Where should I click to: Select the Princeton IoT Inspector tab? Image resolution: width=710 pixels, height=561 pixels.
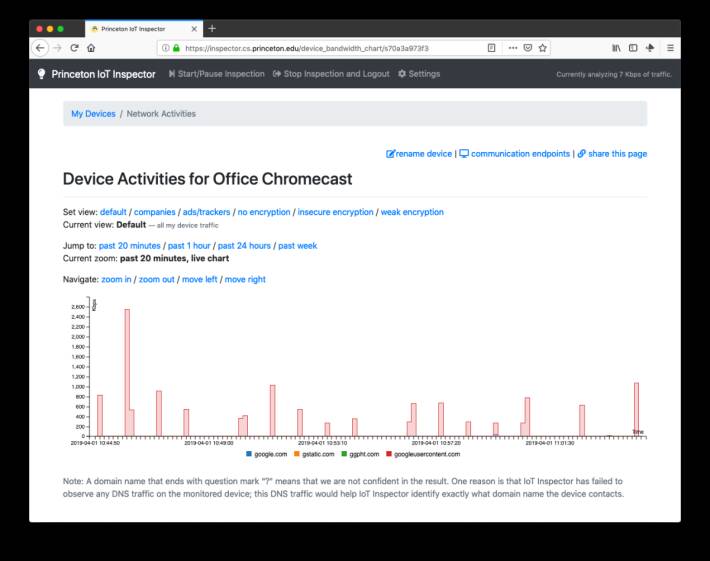click(x=144, y=29)
